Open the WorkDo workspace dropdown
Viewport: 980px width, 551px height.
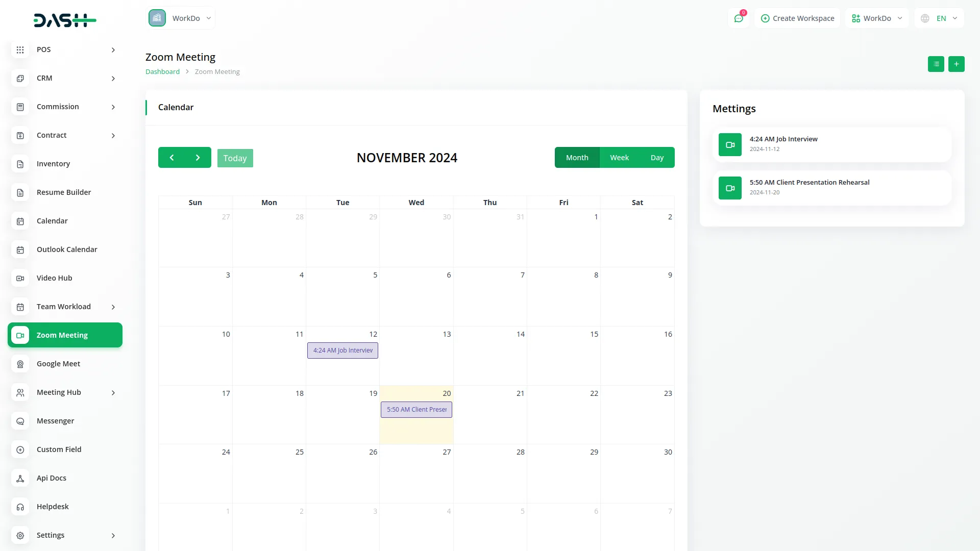[180, 18]
